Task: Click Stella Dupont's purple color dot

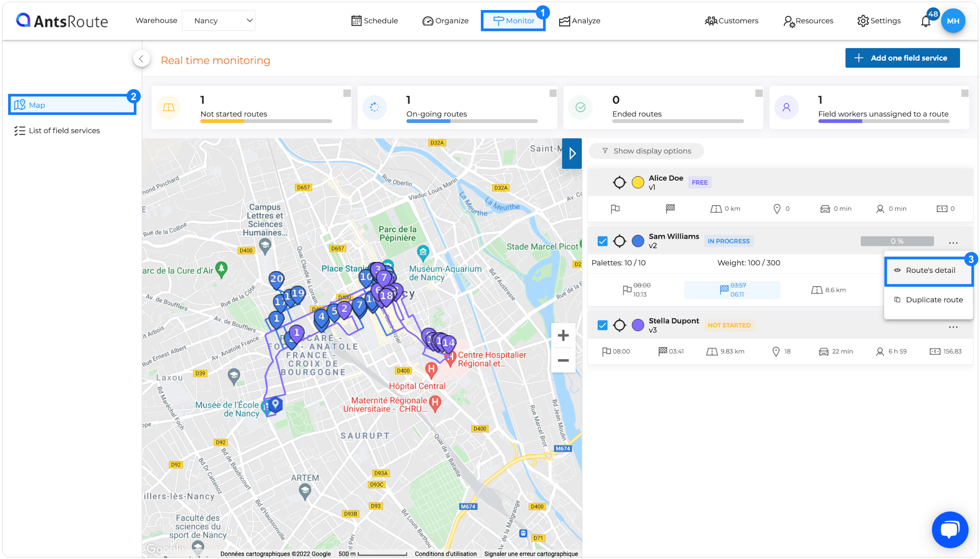Action: [x=637, y=325]
